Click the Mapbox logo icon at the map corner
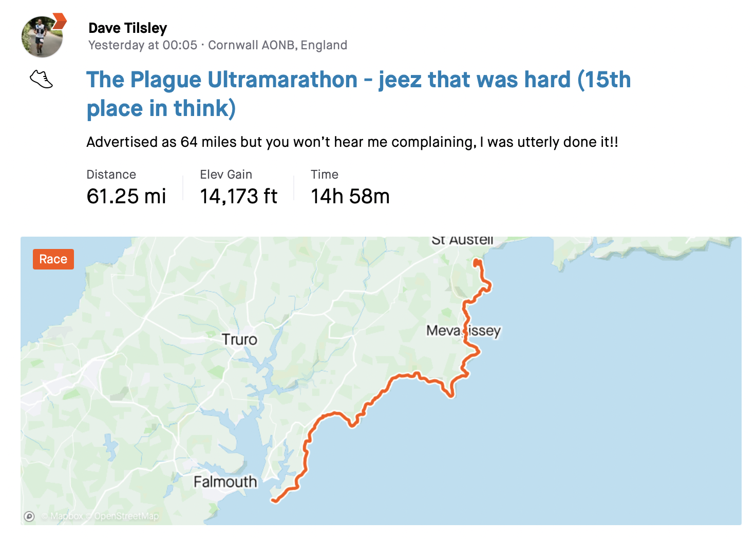 [29, 516]
